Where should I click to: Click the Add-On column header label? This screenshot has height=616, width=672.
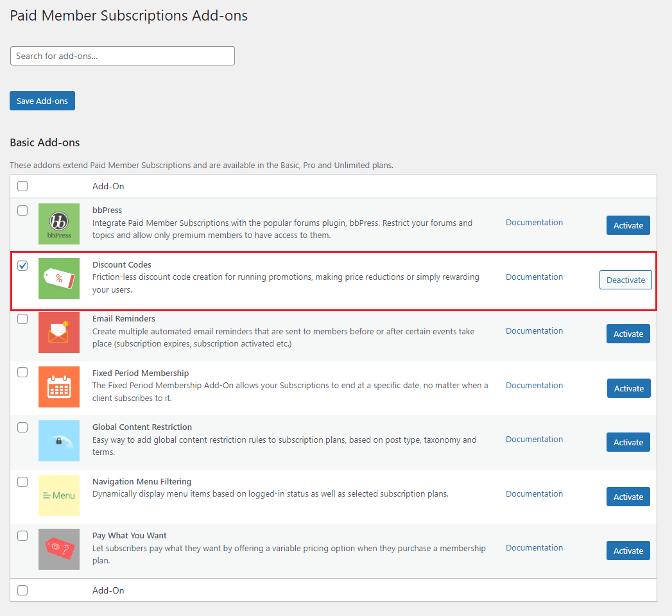pyautogui.click(x=108, y=186)
